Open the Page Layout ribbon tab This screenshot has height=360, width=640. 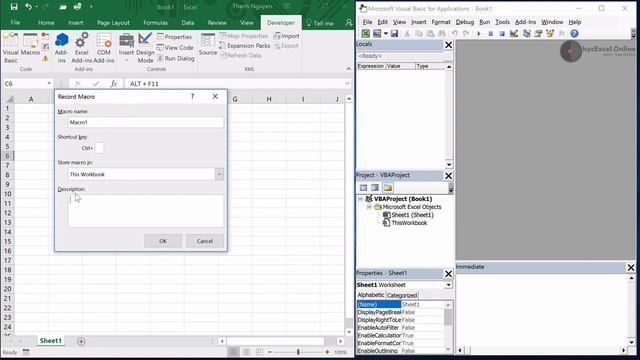pos(113,23)
